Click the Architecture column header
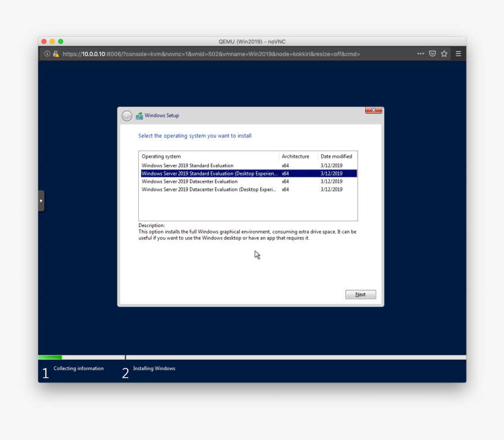Viewport: 504px width, 440px height. [298, 157]
